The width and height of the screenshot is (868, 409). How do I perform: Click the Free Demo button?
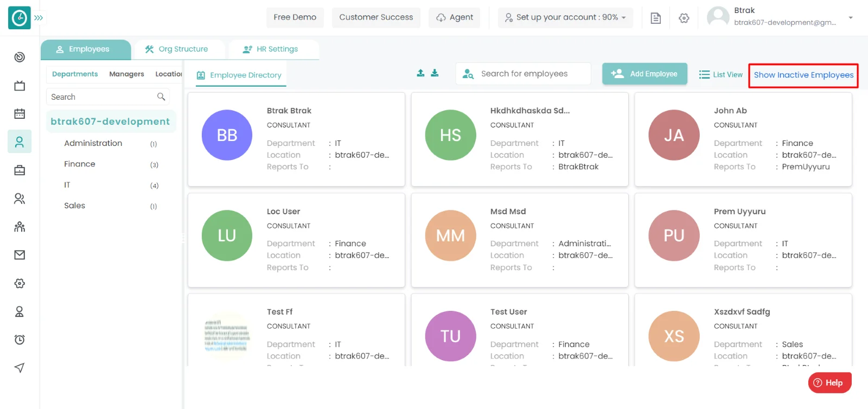pos(295,17)
